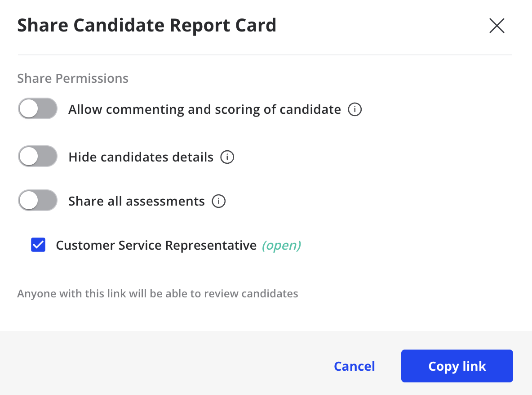Image resolution: width=532 pixels, height=395 pixels.
Task: Select the Customer Service Representative label
Action: [156, 245]
